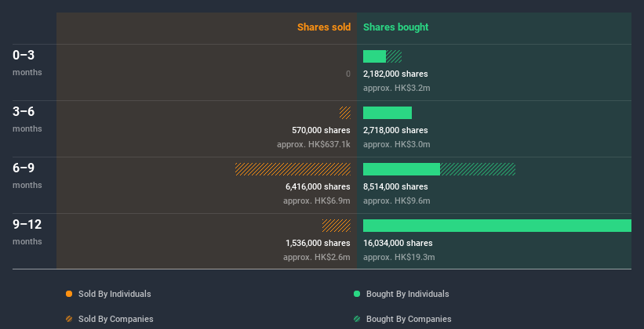Image resolution: width=644 pixels, height=329 pixels.
Task: Click the long green bar in 9–12 months
Action: point(497,226)
